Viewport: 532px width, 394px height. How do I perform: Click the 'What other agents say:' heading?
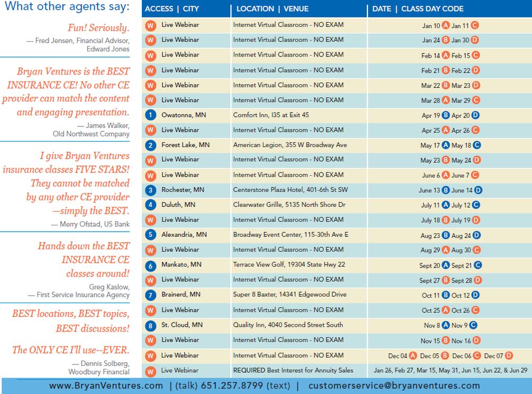[x=67, y=7]
